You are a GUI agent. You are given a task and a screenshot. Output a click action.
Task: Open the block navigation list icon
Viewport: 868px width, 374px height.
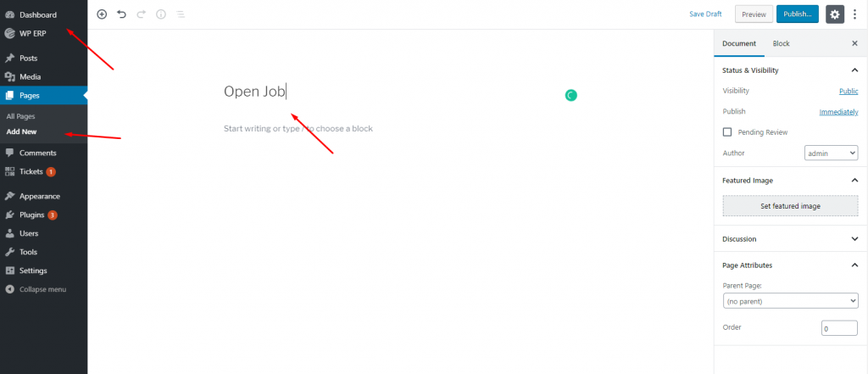[181, 14]
